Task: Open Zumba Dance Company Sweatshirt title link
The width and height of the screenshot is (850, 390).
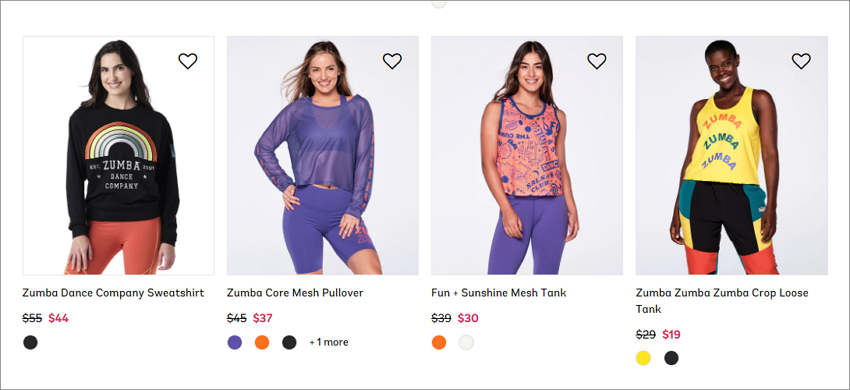Action: coord(113,293)
